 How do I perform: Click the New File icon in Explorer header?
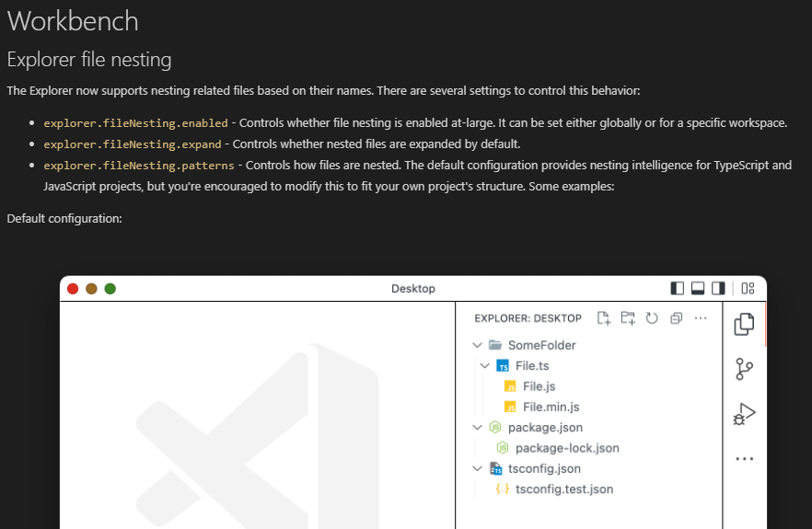tap(603, 318)
